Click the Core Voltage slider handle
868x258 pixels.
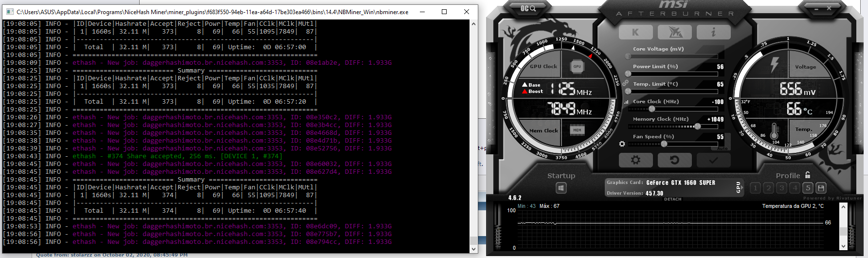[x=628, y=56]
